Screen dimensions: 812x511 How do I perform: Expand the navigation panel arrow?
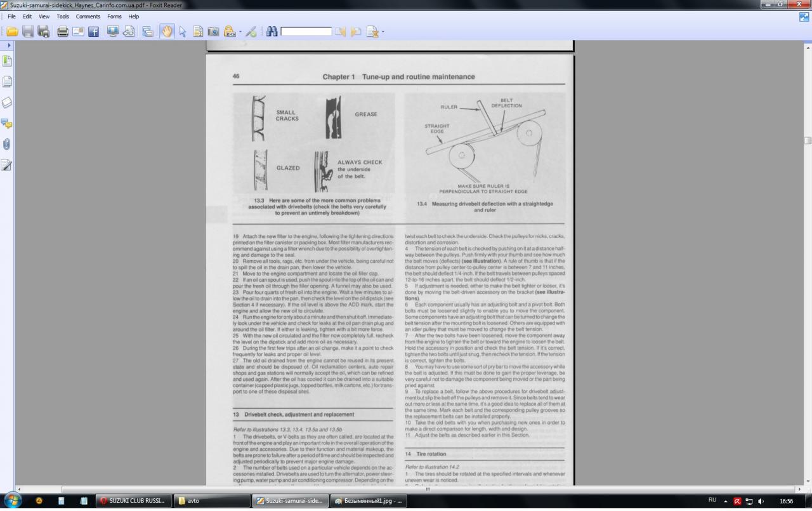coord(9,46)
